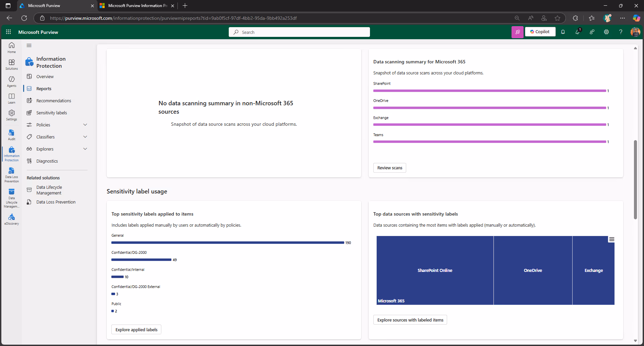Open Agents in left rail
The image size is (644, 346).
(x=12, y=81)
